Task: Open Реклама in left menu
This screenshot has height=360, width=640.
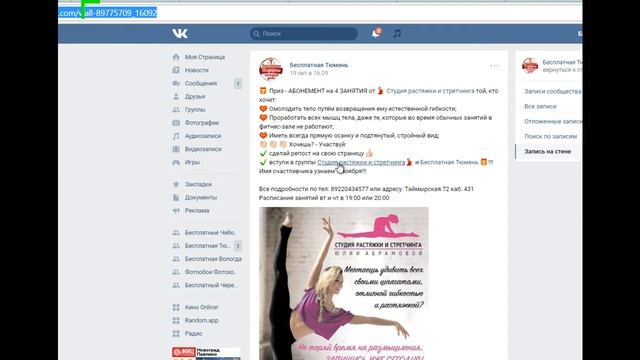Action: click(x=197, y=211)
